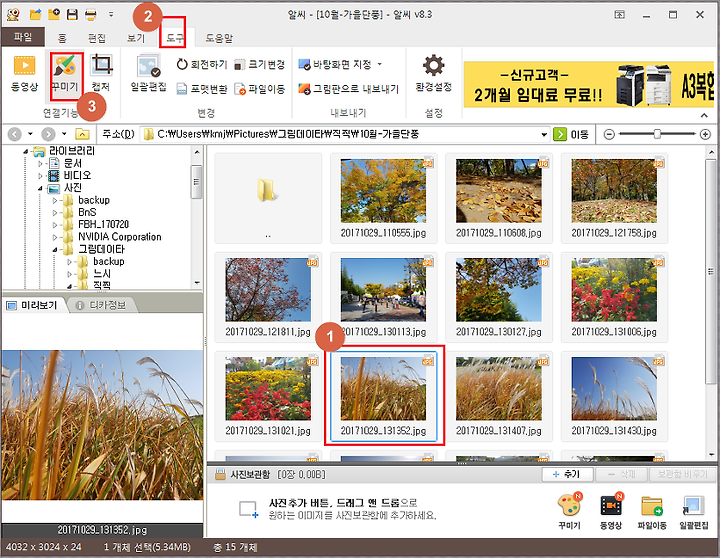The image size is (720, 558).
Task: Select 크기변경 resize option
Action: coord(259,64)
